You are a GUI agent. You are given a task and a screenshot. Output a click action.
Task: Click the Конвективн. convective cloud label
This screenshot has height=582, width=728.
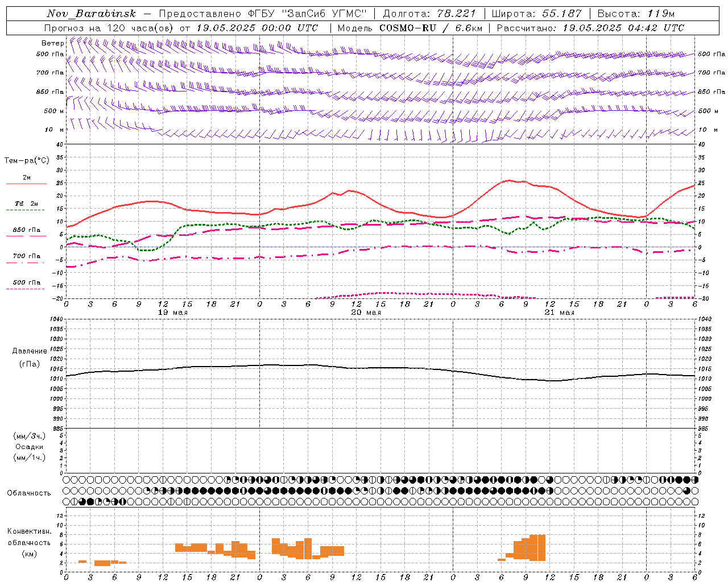[29, 531]
